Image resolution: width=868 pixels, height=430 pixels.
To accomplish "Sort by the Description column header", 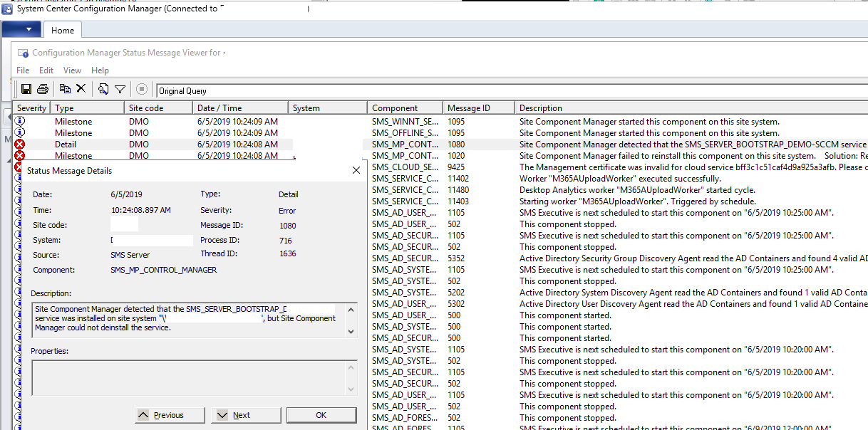I will click(x=691, y=108).
